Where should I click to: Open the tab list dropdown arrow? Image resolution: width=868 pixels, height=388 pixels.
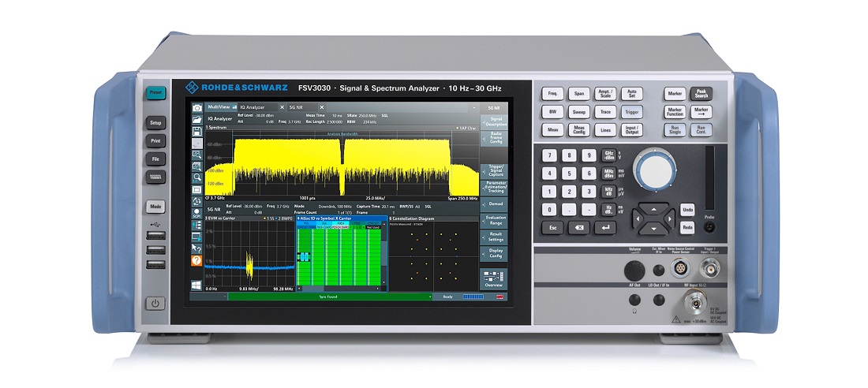(x=474, y=106)
